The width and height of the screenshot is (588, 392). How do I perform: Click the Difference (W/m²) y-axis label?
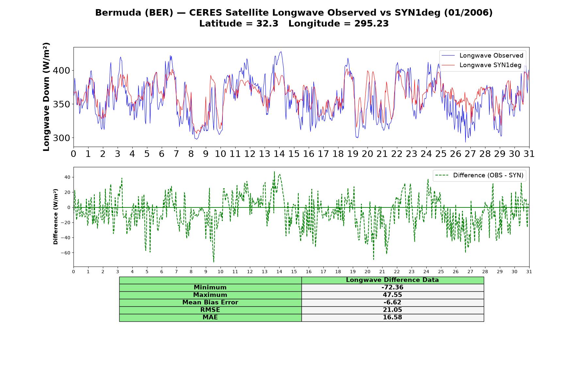tap(56, 217)
